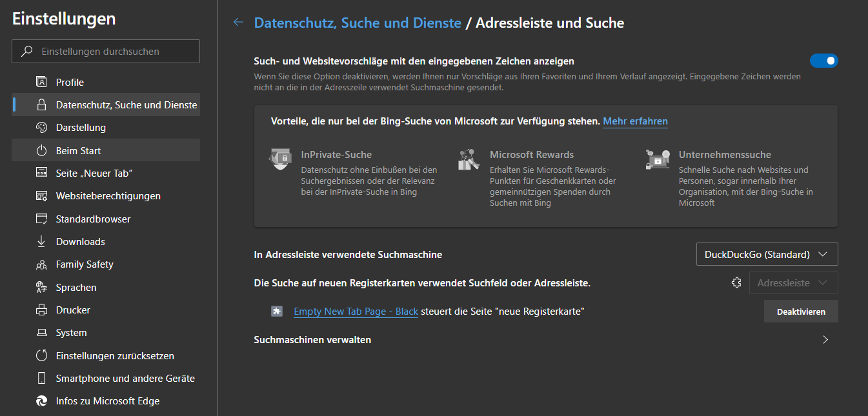The image size is (868, 416).
Task: Click the smartphone icon in sidebar
Action: (x=42, y=379)
